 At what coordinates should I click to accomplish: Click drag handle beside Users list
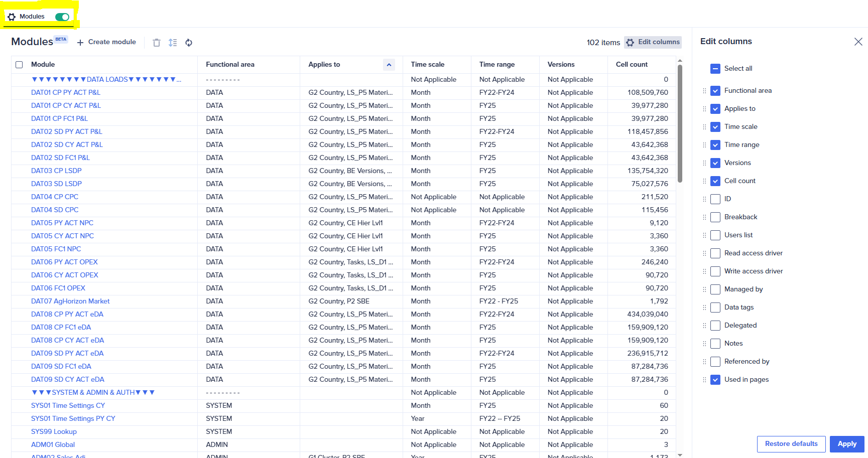[x=704, y=235]
